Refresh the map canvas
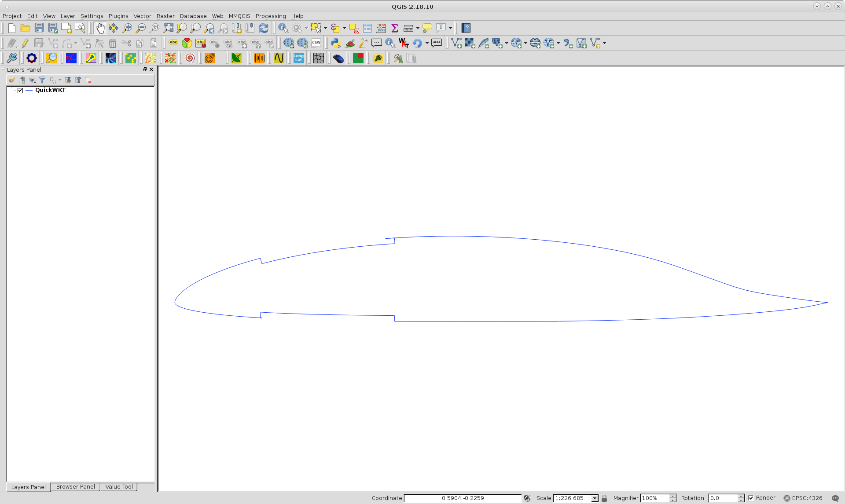The image size is (845, 504). pos(264,28)
